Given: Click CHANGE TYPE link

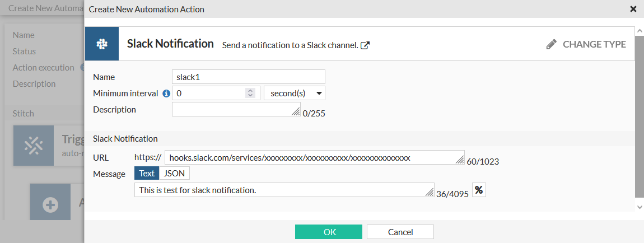Looking at the screenshot, I should [x=594, y=44].
